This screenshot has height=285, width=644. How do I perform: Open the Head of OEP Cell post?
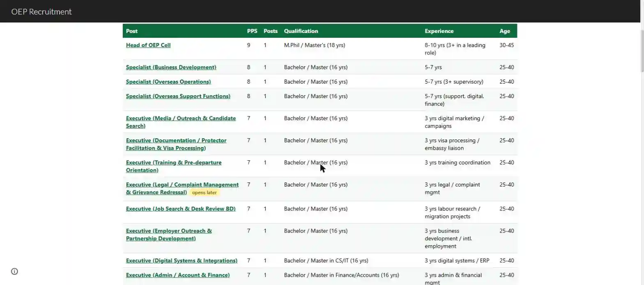point(148,45)
